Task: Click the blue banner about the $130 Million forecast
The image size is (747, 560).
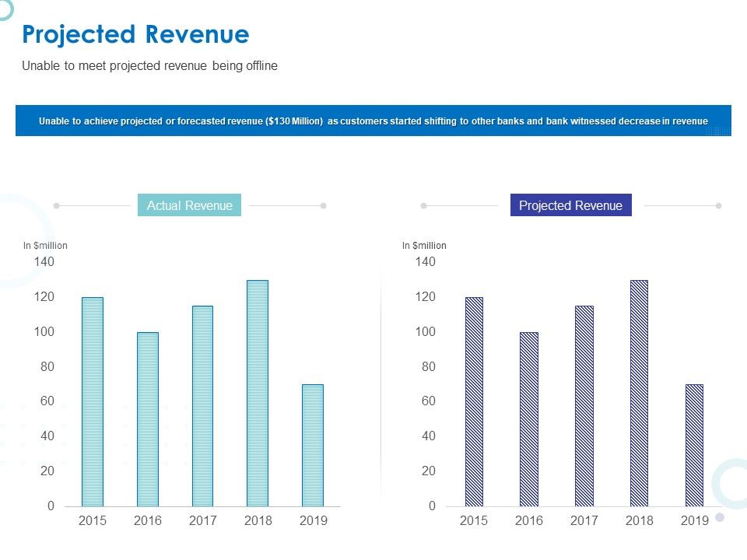Action: (x=373, y=121)
